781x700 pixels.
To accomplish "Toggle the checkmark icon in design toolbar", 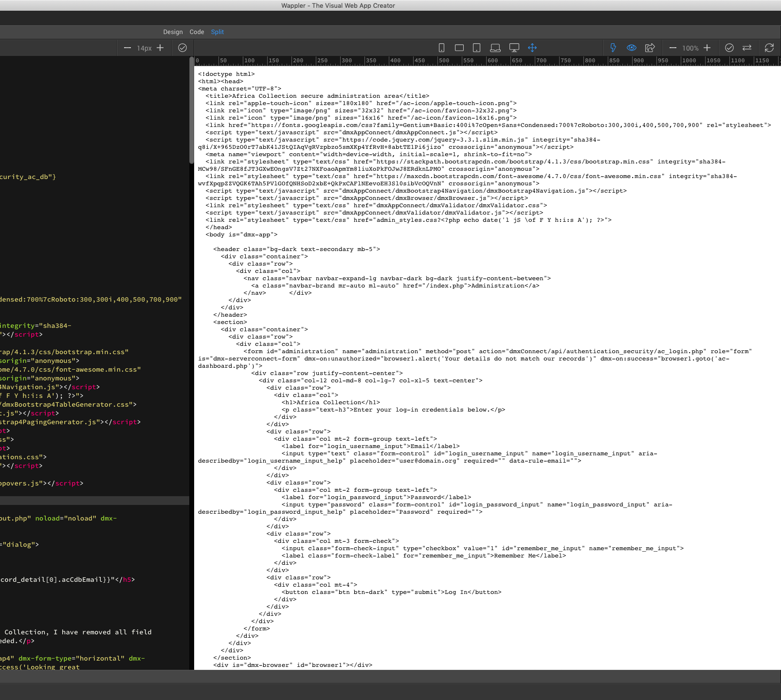I will coord(729,48).
